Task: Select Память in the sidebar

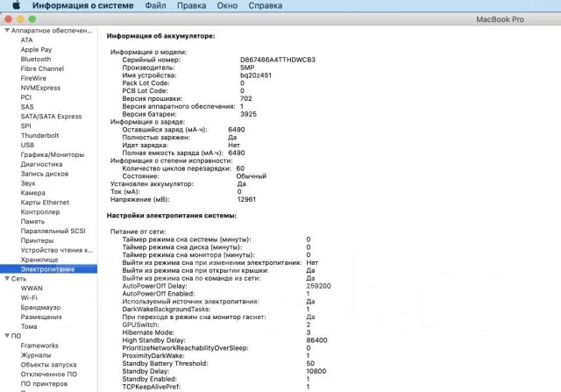Action: coord(32,221)
